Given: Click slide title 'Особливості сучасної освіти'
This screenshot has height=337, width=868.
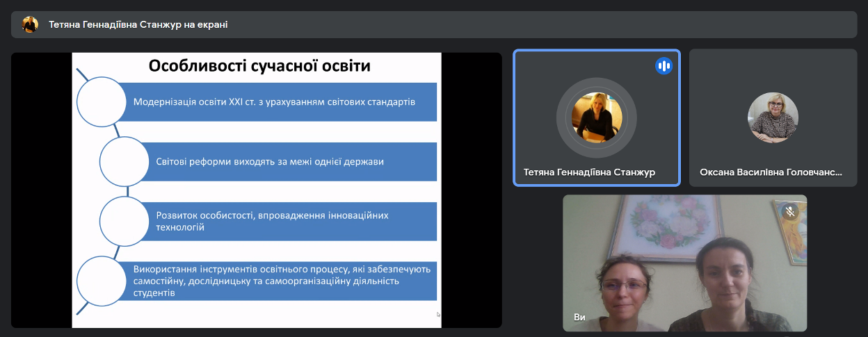Looking at the screenshot, I should [259, 67].
